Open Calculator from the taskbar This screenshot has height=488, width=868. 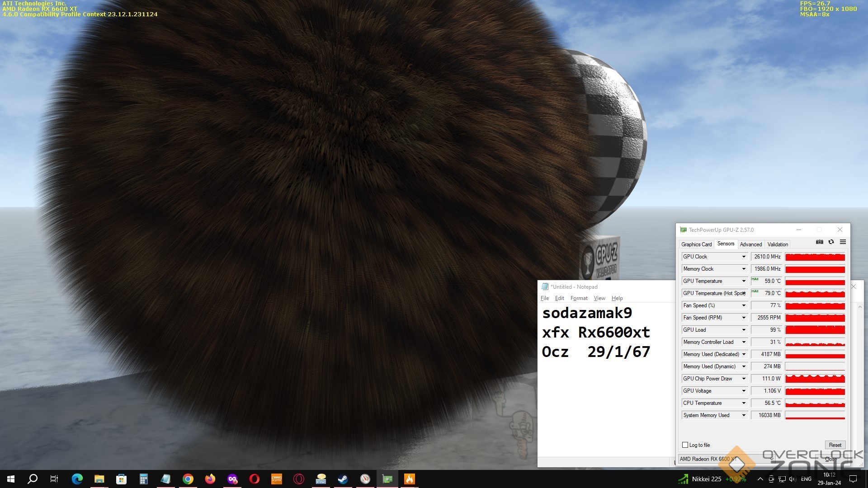point(144,479)
